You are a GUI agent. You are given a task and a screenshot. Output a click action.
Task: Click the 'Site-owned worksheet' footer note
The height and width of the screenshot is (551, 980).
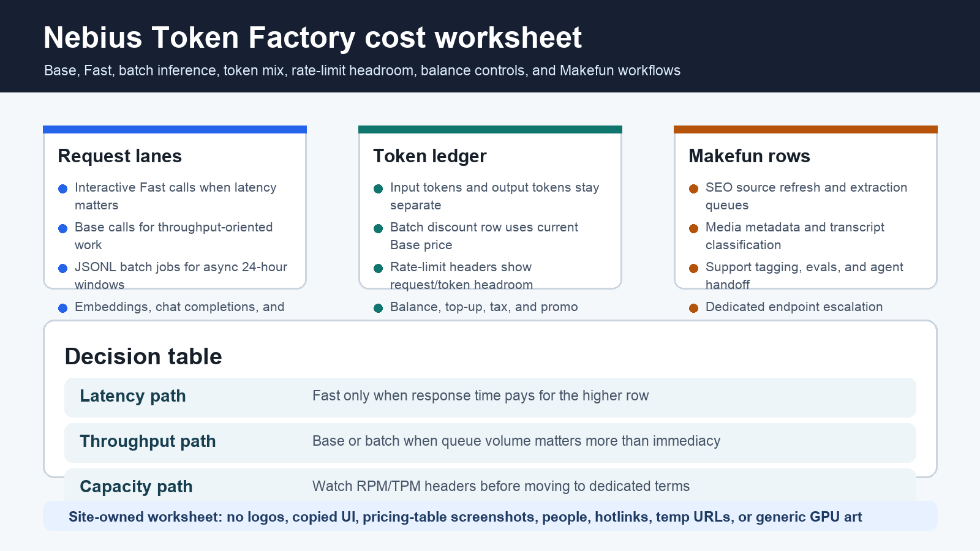(465, 517)
